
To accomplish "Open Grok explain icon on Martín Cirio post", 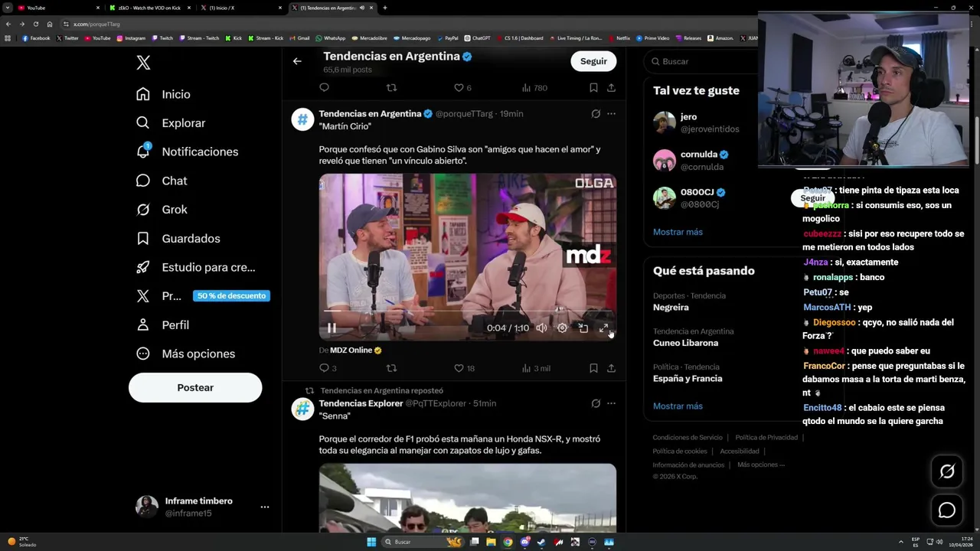I will pos(596,113).
